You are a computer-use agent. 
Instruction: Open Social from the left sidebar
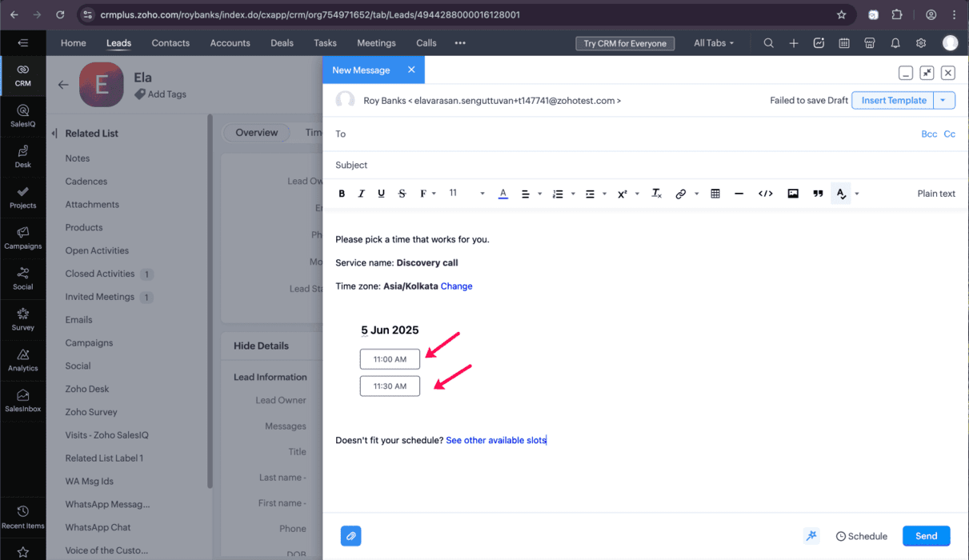click(22, 279)
